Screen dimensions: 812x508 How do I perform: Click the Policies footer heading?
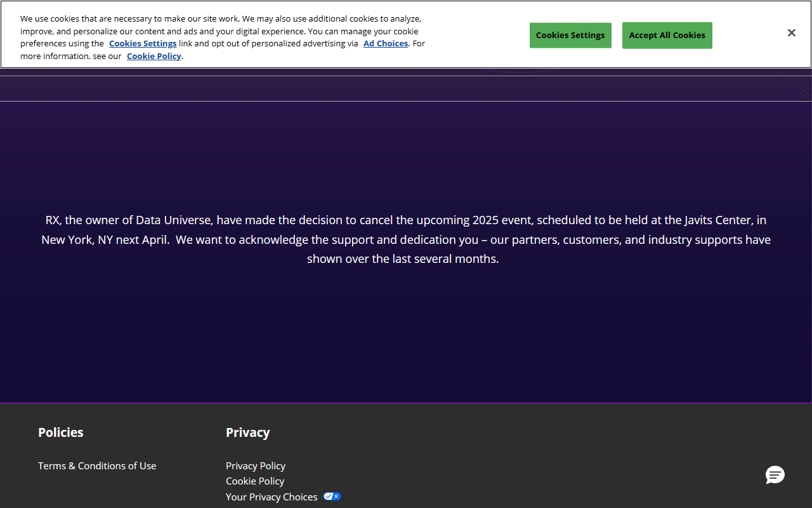click(61, 432)
